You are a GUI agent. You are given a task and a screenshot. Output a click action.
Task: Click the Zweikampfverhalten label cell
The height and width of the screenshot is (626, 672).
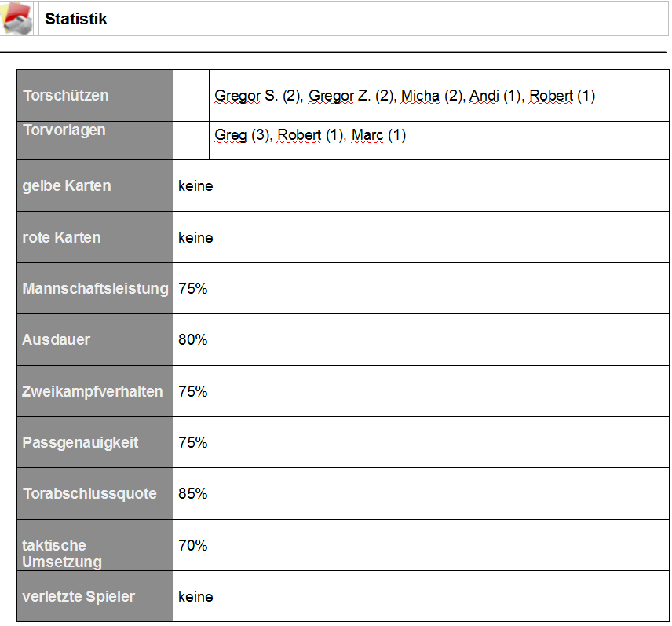pos(95,391)
